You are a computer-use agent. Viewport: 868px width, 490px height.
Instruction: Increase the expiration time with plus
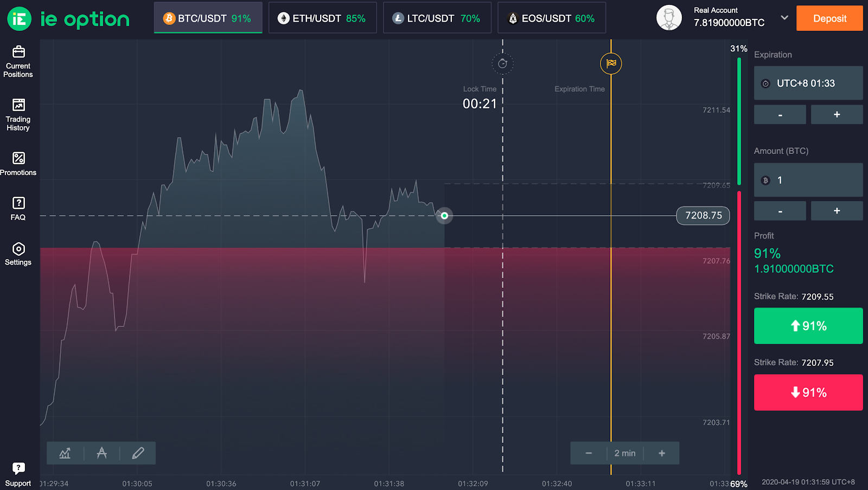tap(837, 114)
